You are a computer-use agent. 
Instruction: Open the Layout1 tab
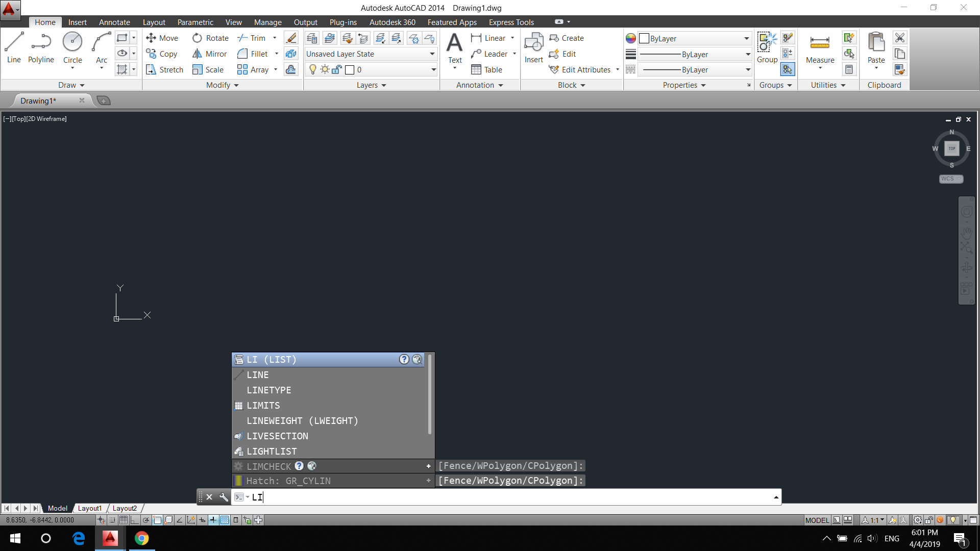(90, 509)
